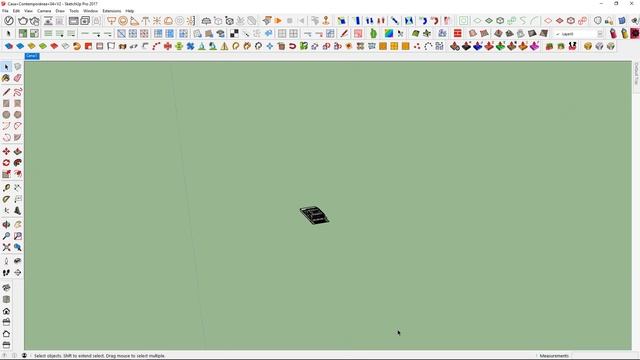Activate the Follow Me tool
Viewport: 640px width, 360px height.
tap(18, 163)
